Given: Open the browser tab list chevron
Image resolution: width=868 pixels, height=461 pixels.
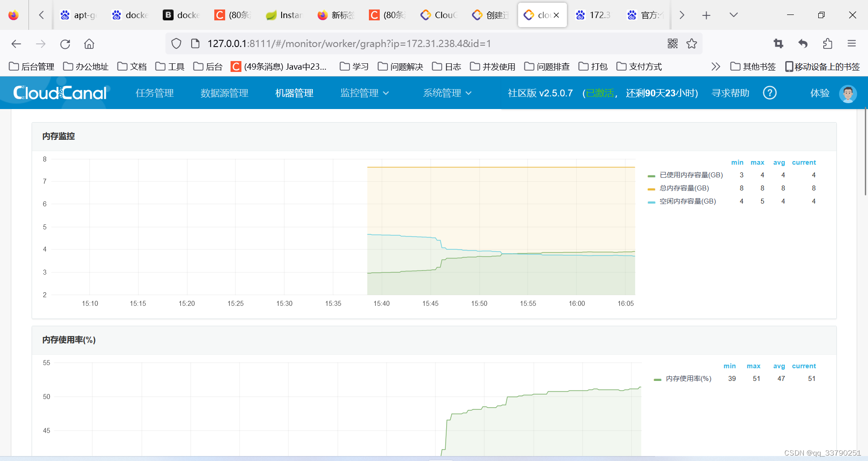Looking at the screenshot, I should coord(733,15).
